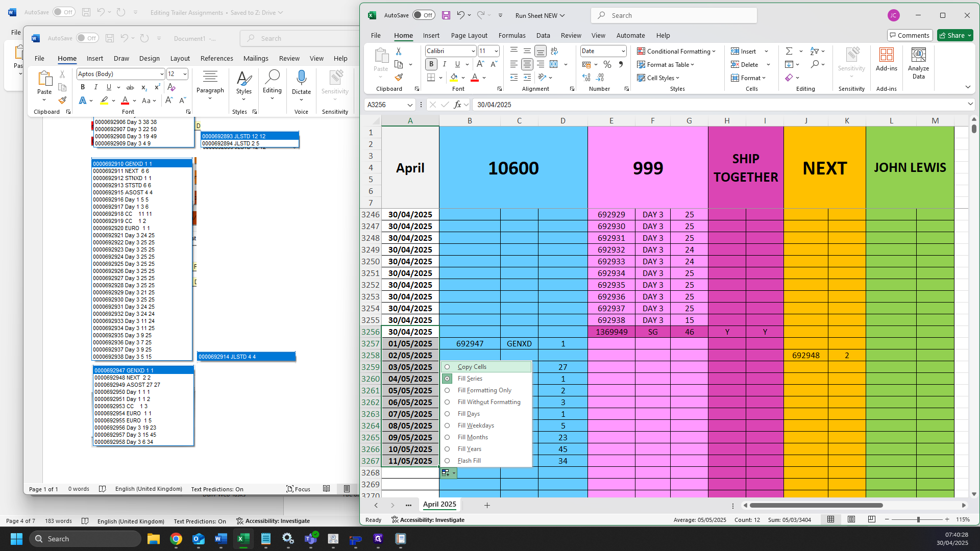This screenshot has width=980, height=551.
Task: Select Fill Months option
Action: [x=486, y=437]
